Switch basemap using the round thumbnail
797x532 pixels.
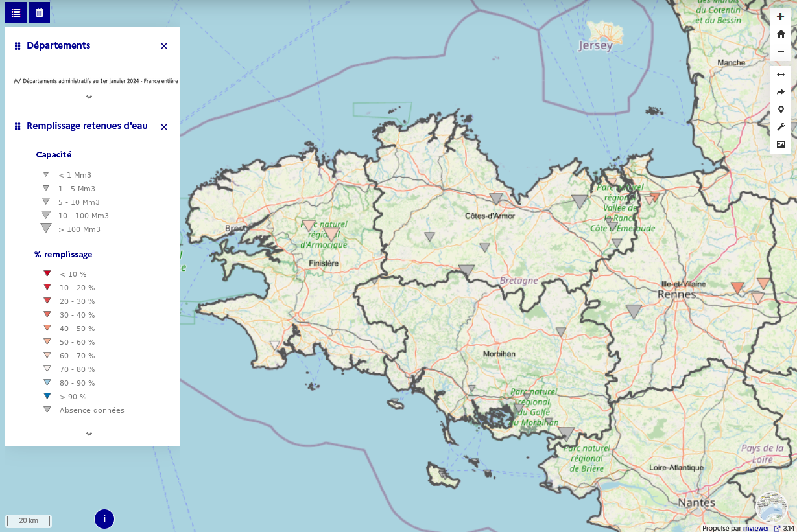[x=772, y=507]
